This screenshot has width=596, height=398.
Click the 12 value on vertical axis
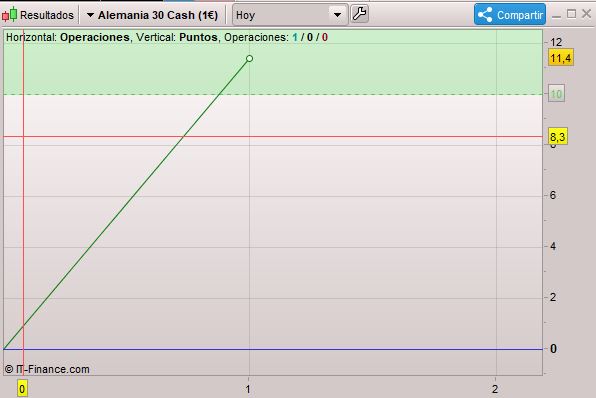click(x=556, y=42)
